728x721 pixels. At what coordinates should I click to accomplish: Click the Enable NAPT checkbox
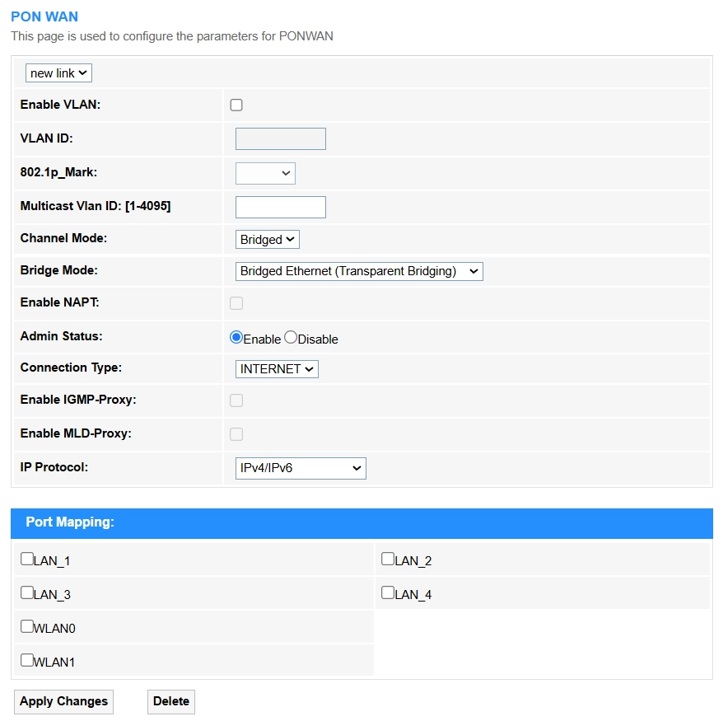236,303
